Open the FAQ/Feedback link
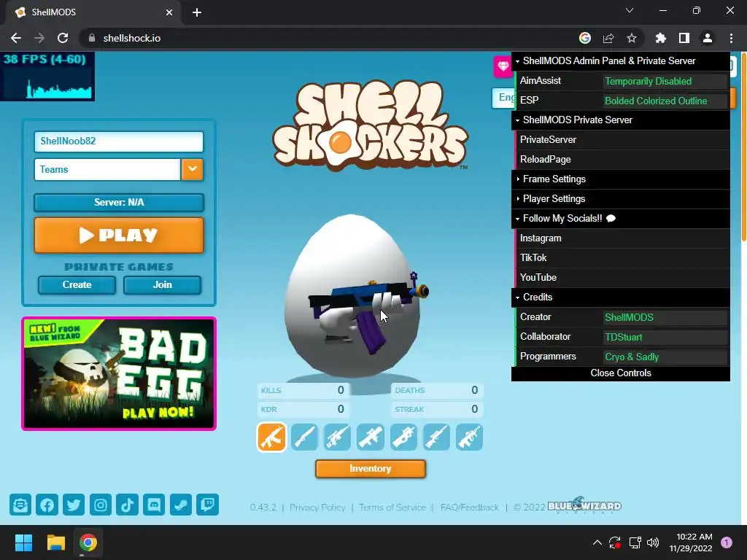The image size is (747, 560). (469, 507)
